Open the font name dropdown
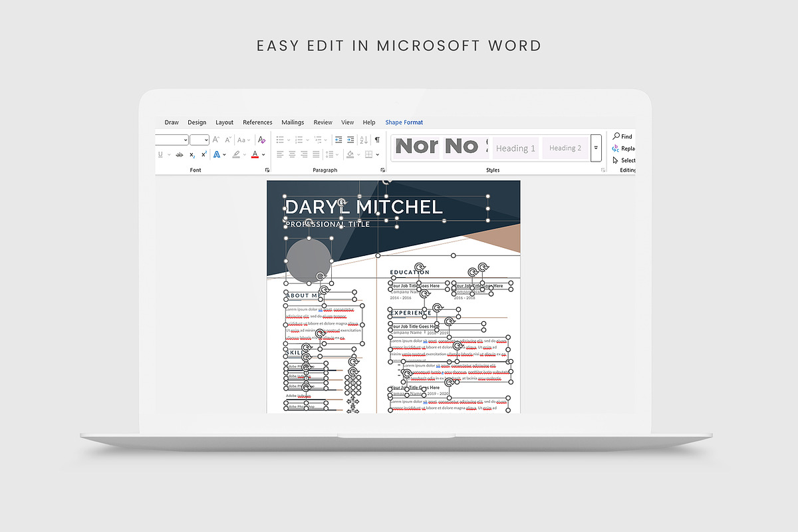Image resolution: width=798 pixels, height=532 pixels. pos(186,140)
